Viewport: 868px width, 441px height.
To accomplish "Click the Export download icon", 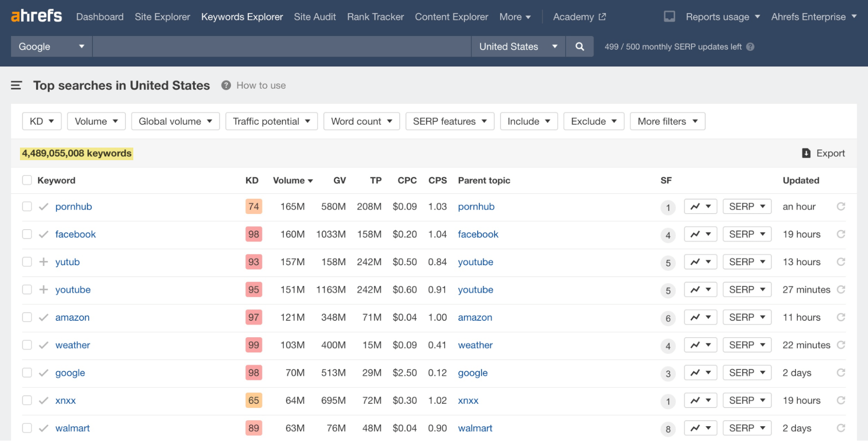I will click(x=806, y=153).
